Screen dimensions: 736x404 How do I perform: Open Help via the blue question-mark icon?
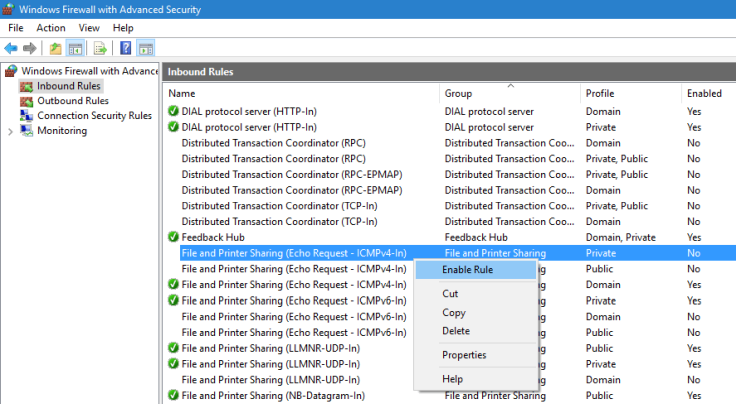coord(126,48)
